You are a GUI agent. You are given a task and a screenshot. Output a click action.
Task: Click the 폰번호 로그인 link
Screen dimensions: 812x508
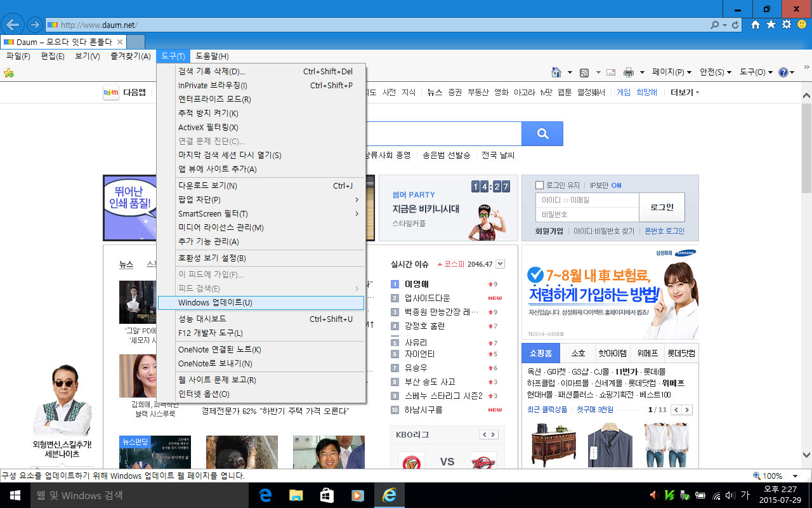click(665, 232)
